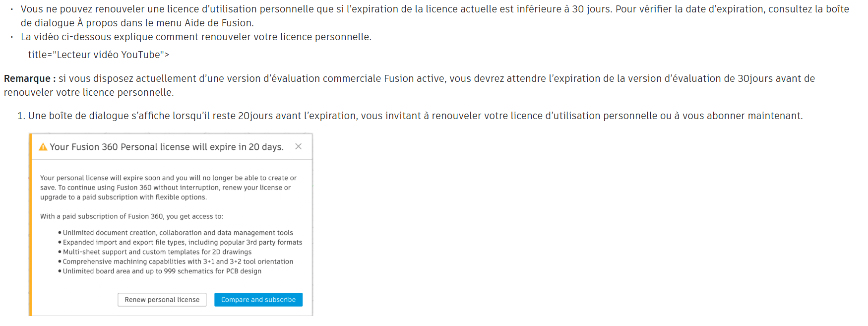Screen dimensions: 868x326
Task: Click the empty area left of dialog buttons
Action: (x=74, y=300)
